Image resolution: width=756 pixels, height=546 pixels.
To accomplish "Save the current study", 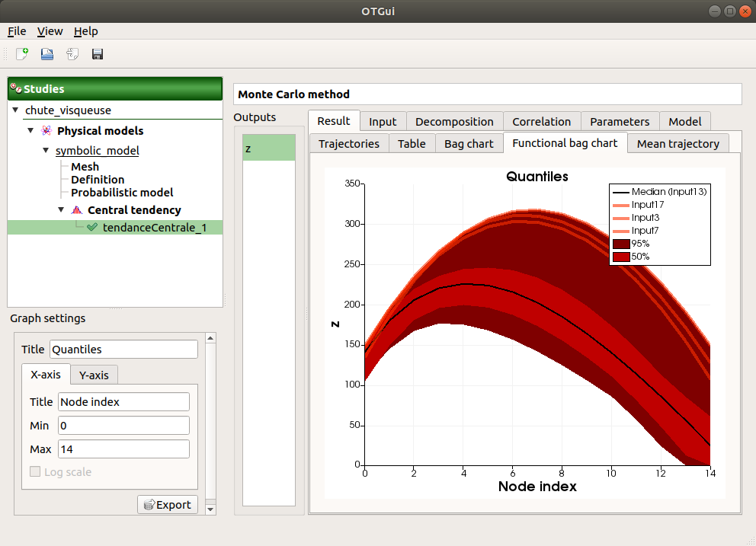I will 97,54.
